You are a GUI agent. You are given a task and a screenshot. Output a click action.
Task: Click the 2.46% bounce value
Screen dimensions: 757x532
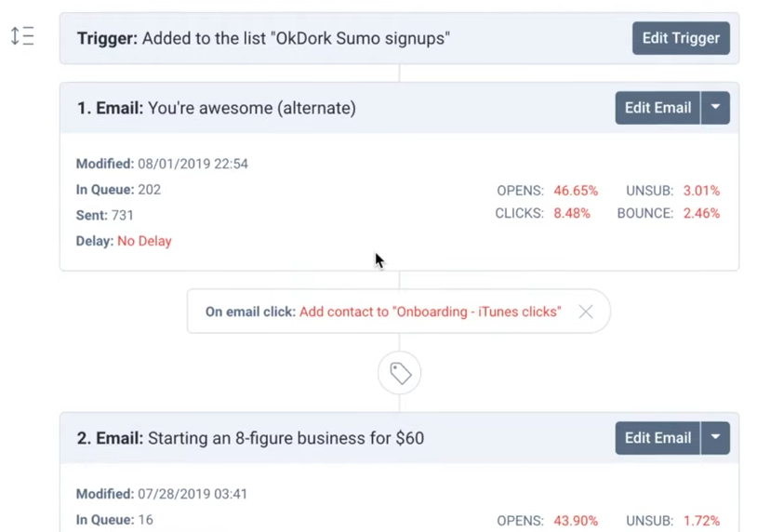701,213
